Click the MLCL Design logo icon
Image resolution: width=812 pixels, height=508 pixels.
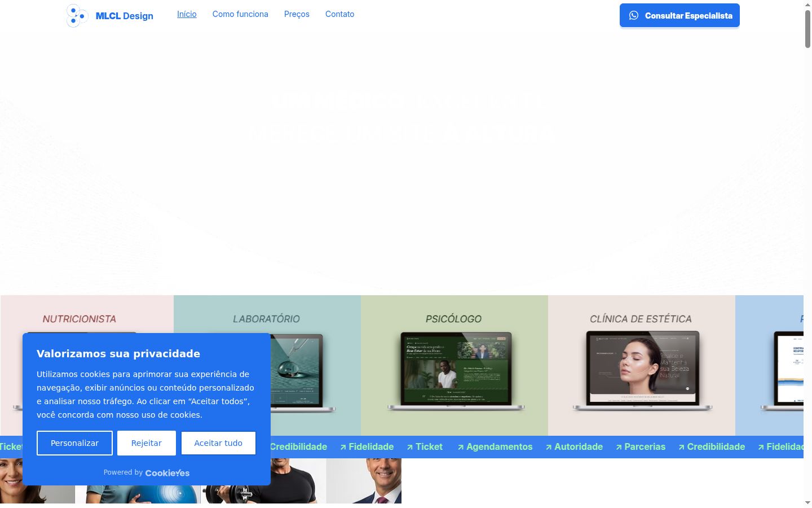tap(77, 16)
